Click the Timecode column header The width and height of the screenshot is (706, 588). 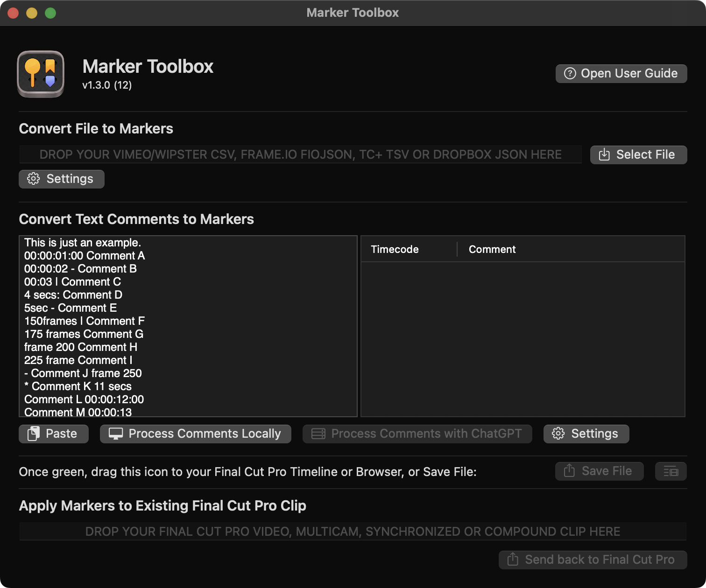[395, 250]
